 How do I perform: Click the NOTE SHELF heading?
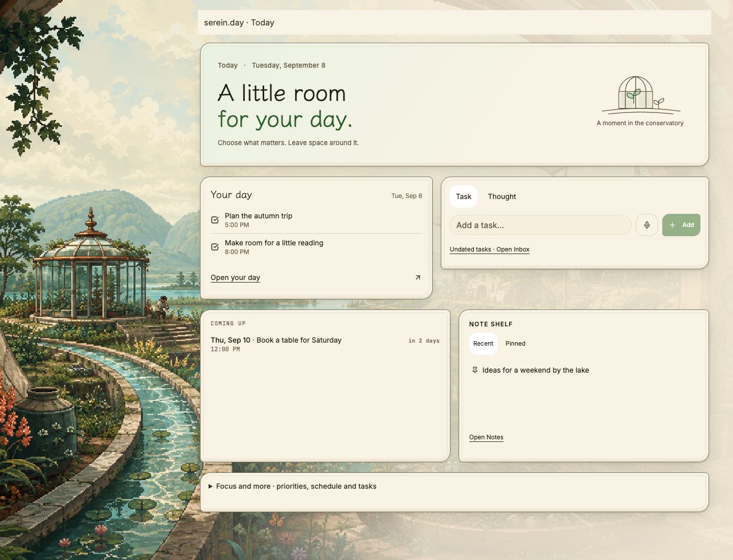pos(491,324)
